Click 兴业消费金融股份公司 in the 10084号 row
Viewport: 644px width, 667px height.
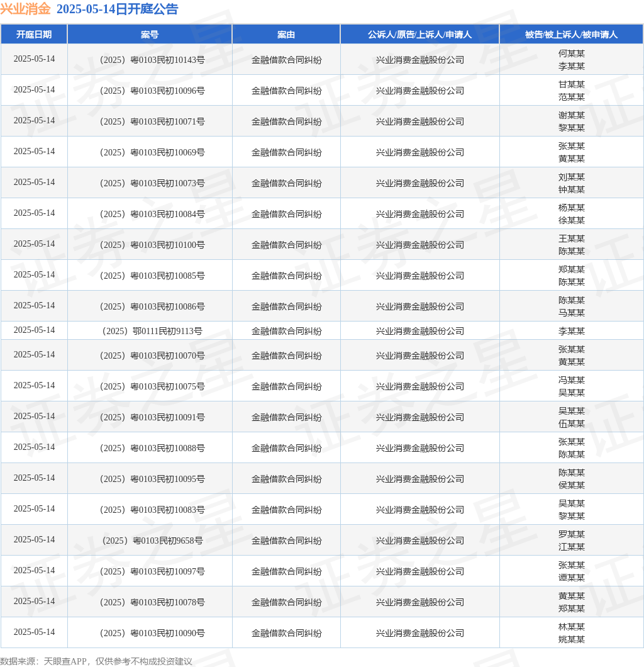coord(420,214)
